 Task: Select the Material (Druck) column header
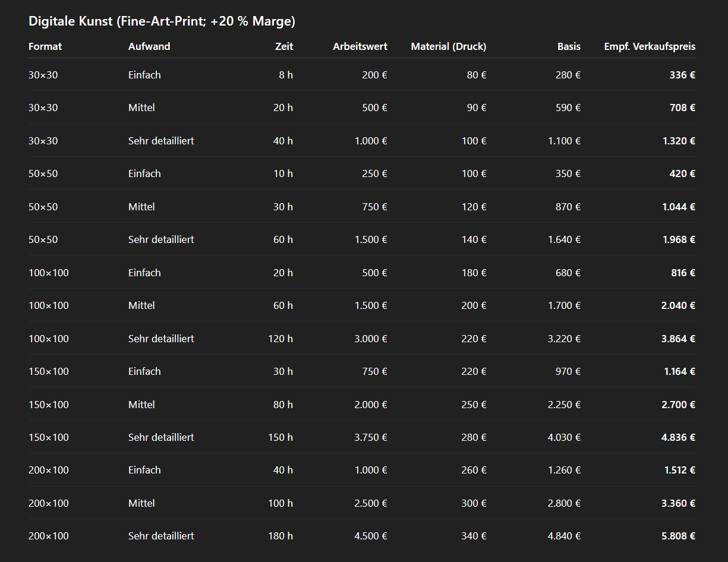pos(448,46)
